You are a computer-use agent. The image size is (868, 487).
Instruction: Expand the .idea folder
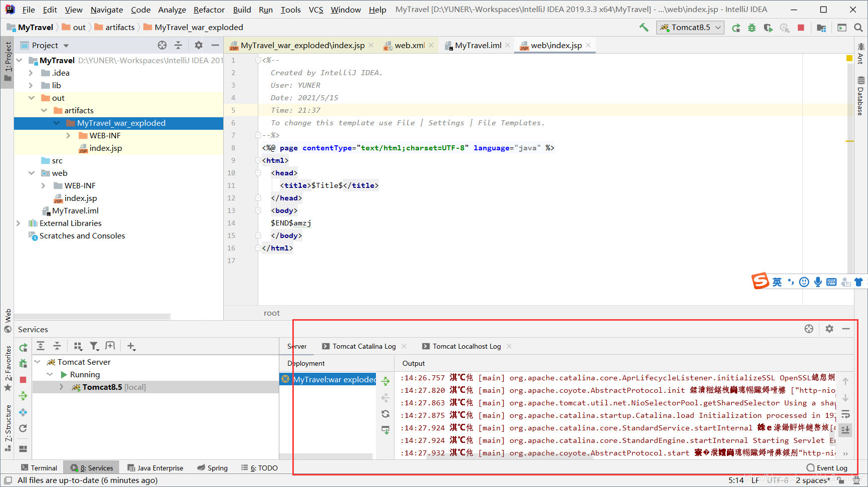(x=31, y=73)
